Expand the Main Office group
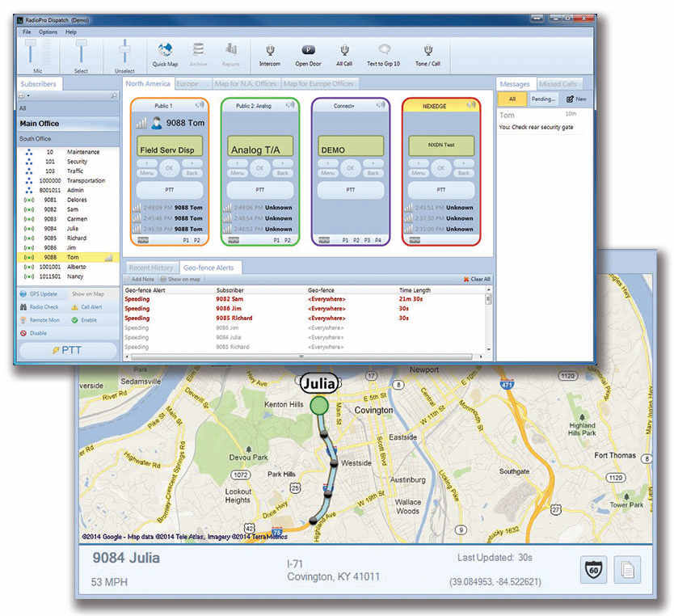 point(68,124)
